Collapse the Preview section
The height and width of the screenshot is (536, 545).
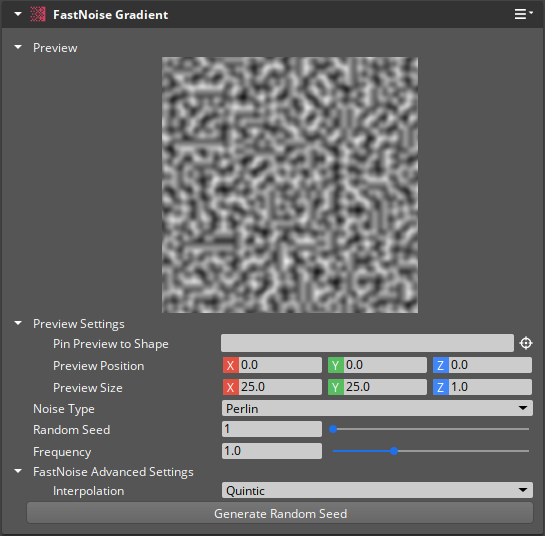tap(18, 47)
